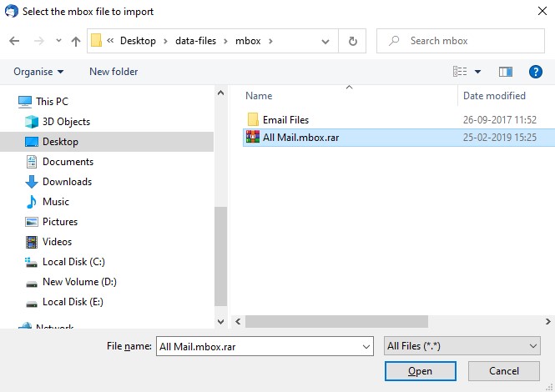Click the Documents page icon
Screen dimensions: 555x392
point(32,162)
